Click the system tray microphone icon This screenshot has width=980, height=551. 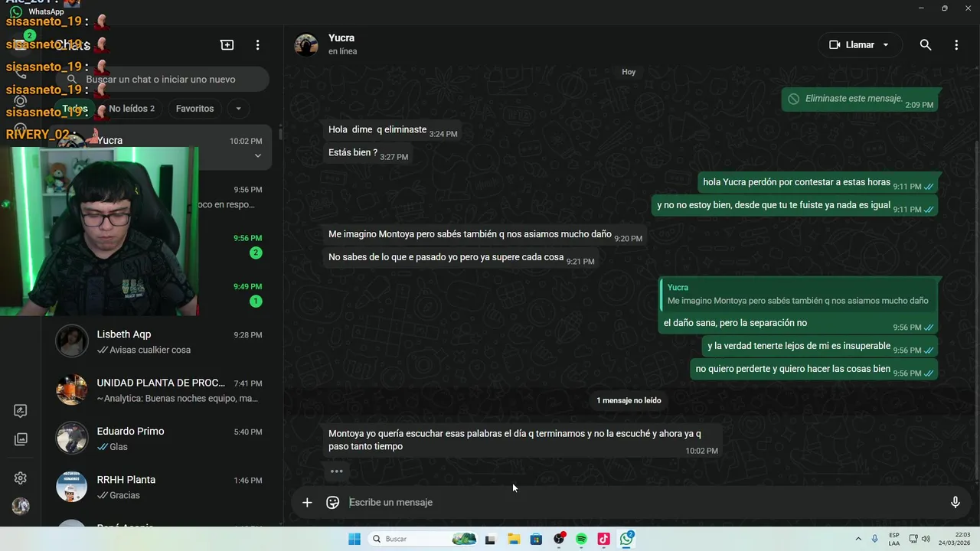pos(875,540)
